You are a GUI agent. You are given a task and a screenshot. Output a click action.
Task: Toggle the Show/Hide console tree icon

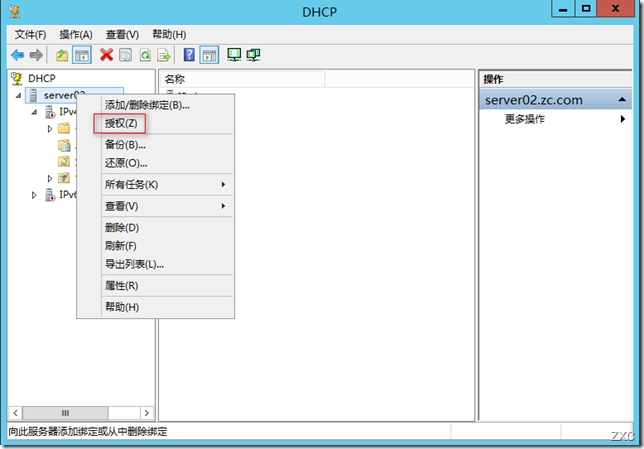[x=82, y=55]
